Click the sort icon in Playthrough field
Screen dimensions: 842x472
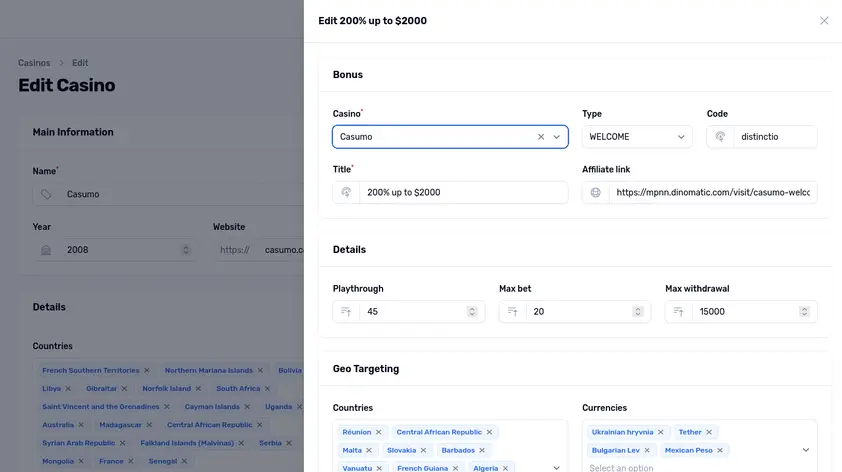(x=346, y=311)
